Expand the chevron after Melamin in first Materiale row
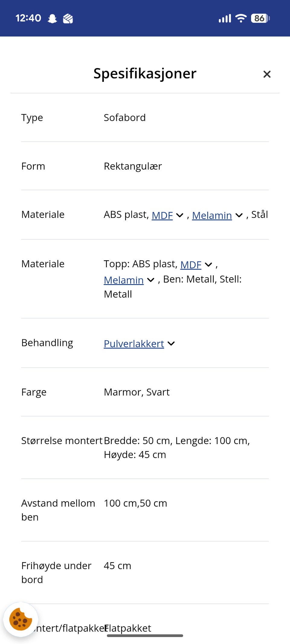 [x=239, y=215]
